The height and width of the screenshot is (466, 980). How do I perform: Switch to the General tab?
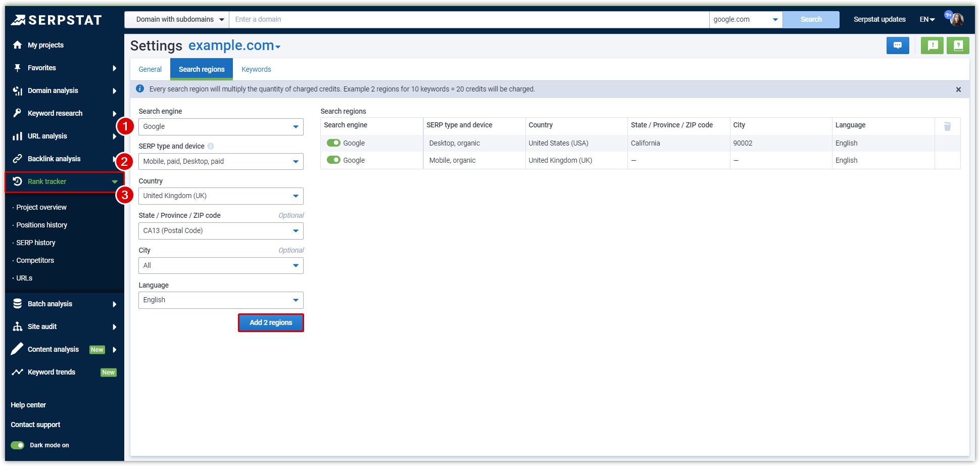(150, 69)
